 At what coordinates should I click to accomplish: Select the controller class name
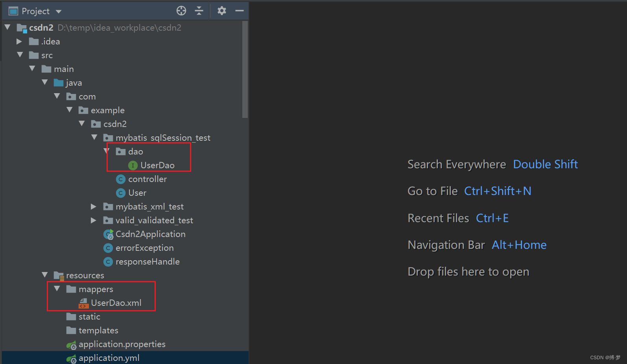(148, 179)
